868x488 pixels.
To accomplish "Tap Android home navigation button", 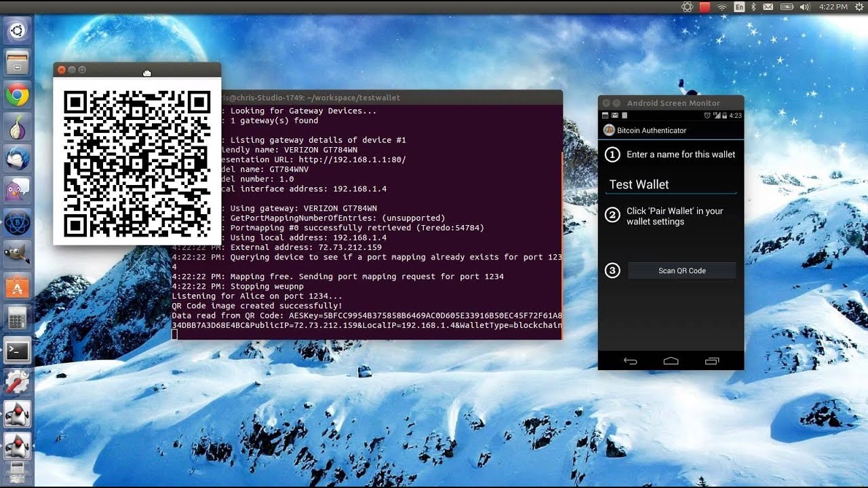I will pyautogui.click(x=671, y=361).
